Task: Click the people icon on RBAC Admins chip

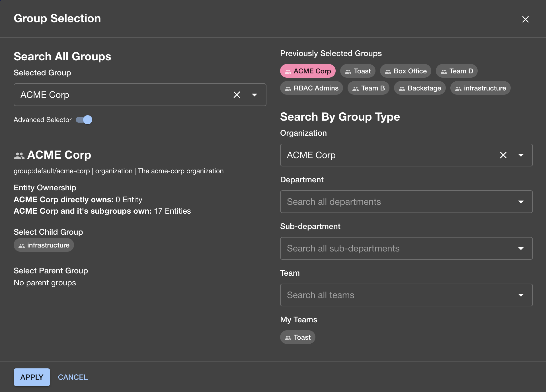Action: point(288,89)
